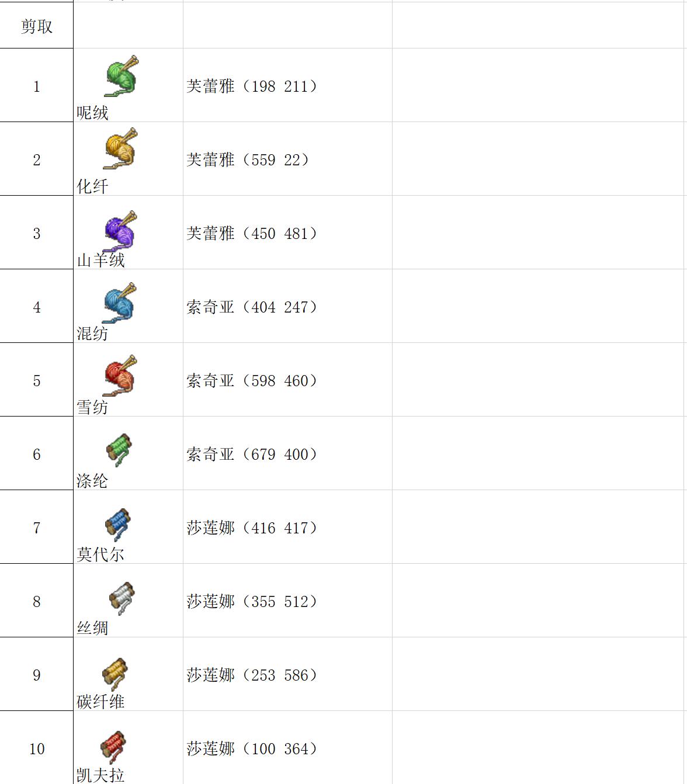Click the blue 莫代尔 thread spool icon

(118, 523)
